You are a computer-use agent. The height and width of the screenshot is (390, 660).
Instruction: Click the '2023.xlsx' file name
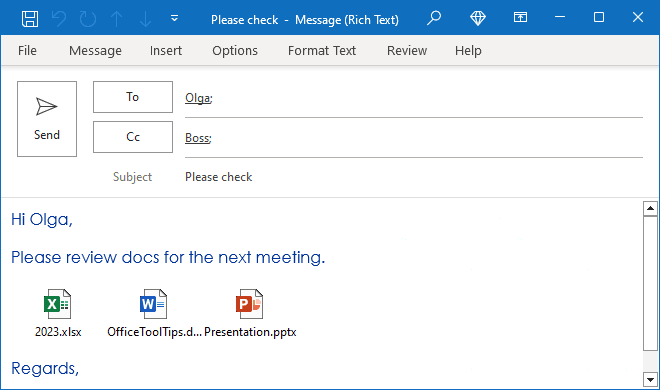[58, 332]
